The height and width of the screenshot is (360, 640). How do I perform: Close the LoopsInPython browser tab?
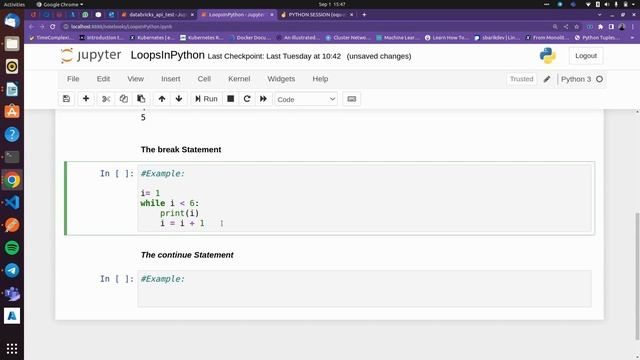(x=272, y=15)
